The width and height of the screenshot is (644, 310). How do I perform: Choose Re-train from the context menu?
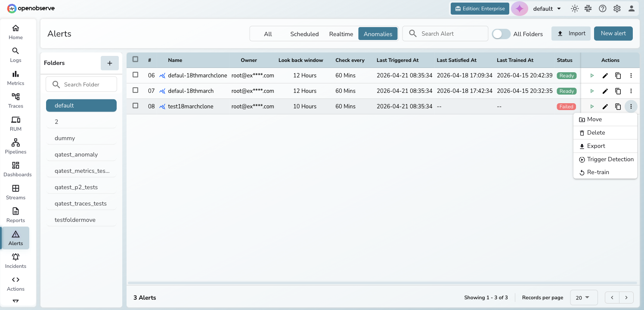click(x=598, y=172)
